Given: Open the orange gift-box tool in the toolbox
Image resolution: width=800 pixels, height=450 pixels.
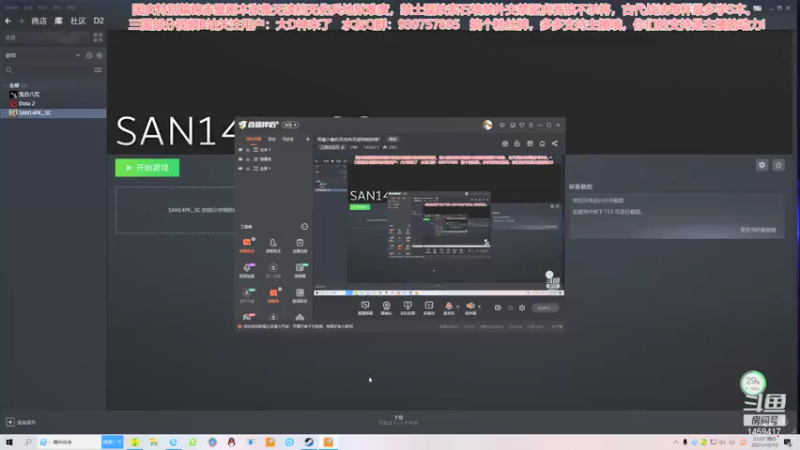Looking at the screenshot, I should pos(273,294).
